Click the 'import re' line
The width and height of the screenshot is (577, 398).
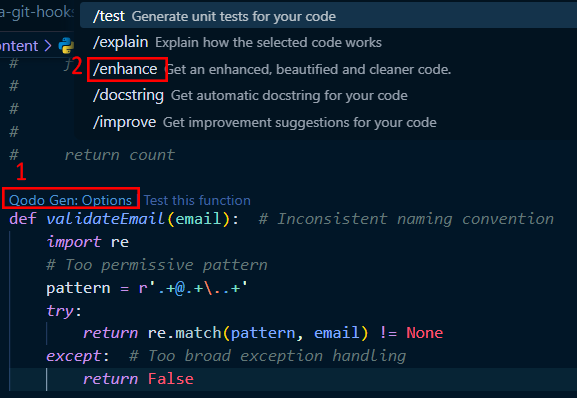[x=88, y=242]
